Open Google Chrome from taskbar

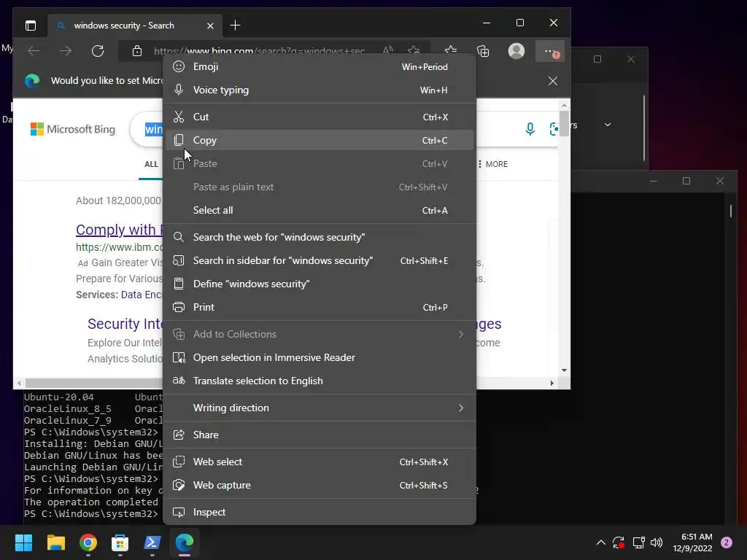88,542
